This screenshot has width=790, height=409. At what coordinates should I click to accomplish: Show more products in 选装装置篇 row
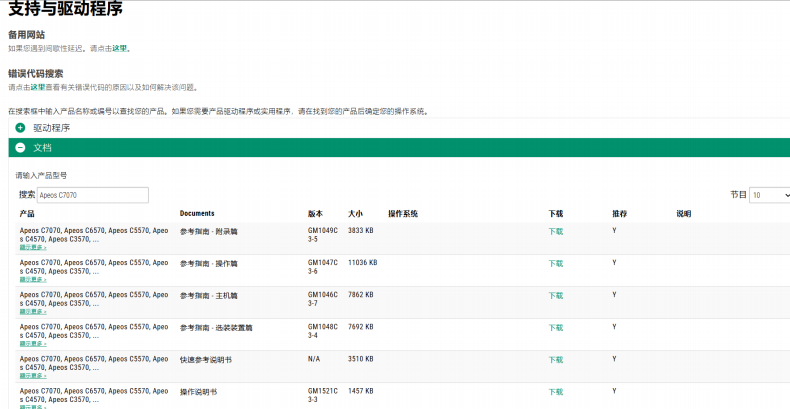33,344
